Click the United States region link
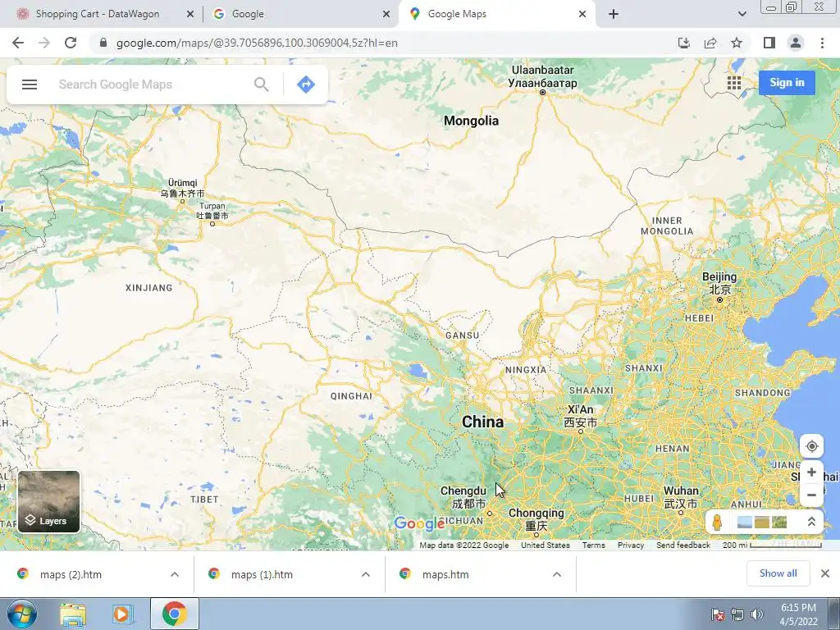Screen dimensions: 840x630 (546, 545)
